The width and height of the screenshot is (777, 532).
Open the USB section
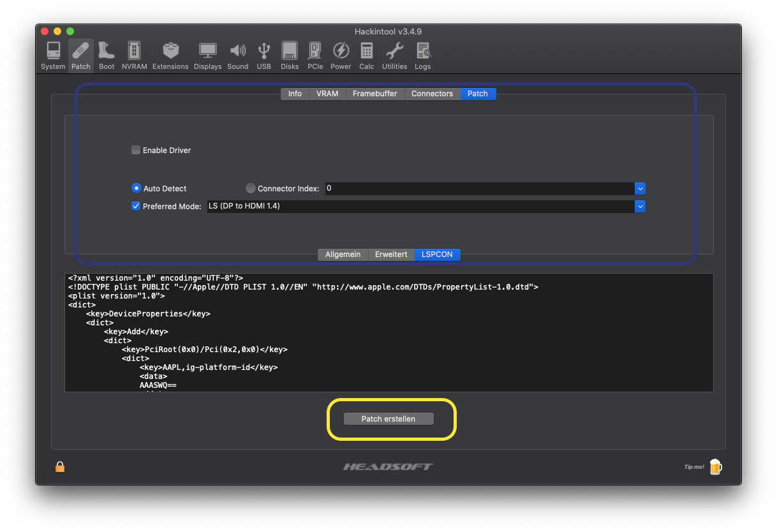pyautogui.click(x=264, y=55)
